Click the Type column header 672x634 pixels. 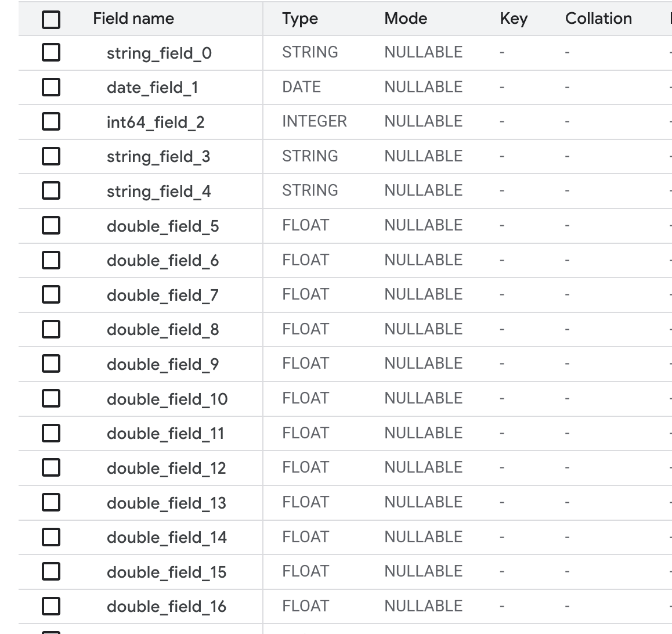[299, 19]
